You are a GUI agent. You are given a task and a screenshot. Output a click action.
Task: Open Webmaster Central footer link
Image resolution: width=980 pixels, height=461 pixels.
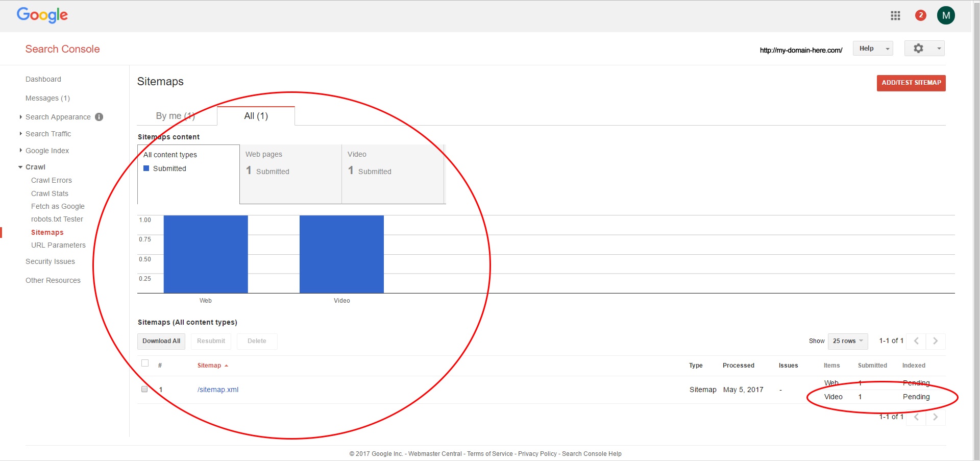435,454
